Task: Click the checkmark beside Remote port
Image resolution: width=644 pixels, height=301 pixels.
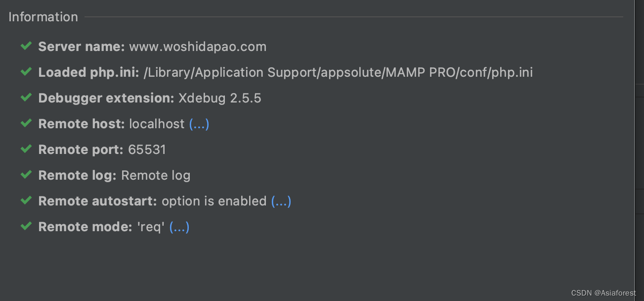Action: click(x=26, y=149)
